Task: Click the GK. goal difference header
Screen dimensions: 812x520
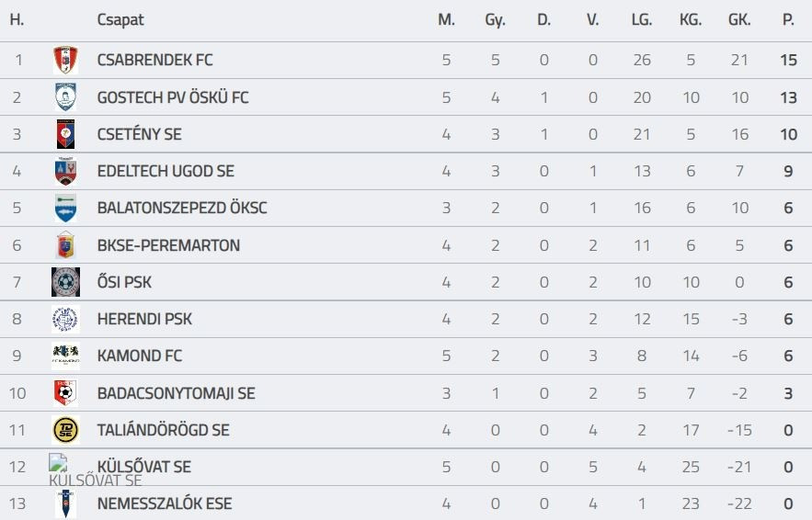Action: [x=739, y=20]
